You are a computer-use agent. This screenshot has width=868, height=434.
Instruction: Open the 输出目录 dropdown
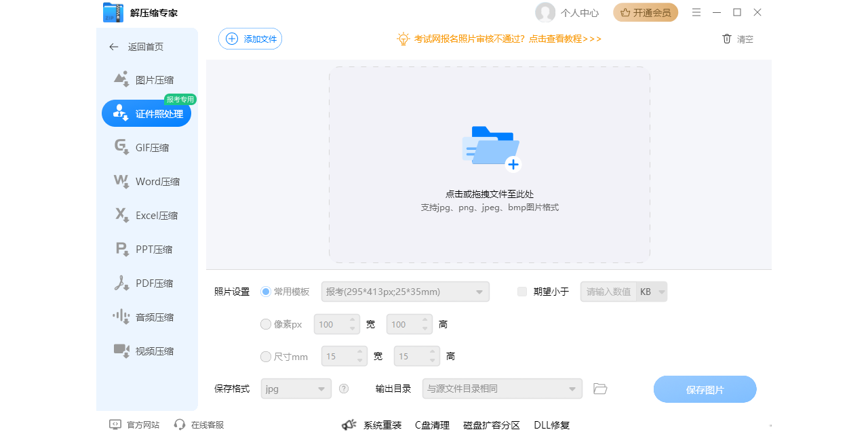(x=502, y=389)
